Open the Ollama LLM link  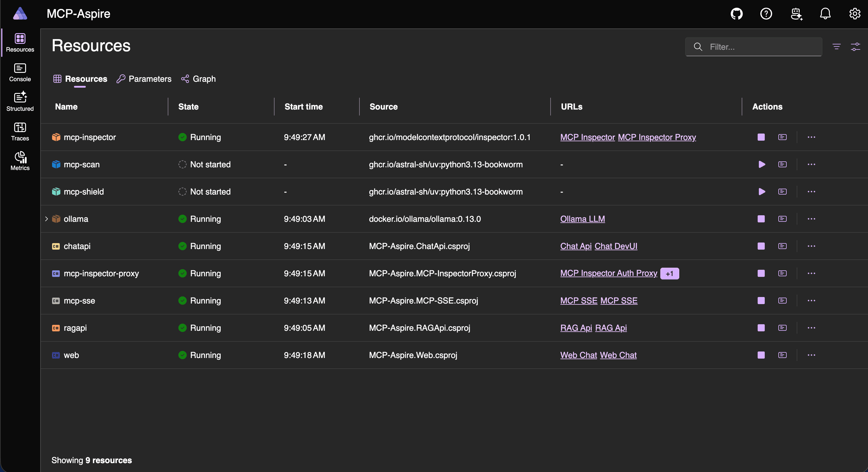(583, 219)
